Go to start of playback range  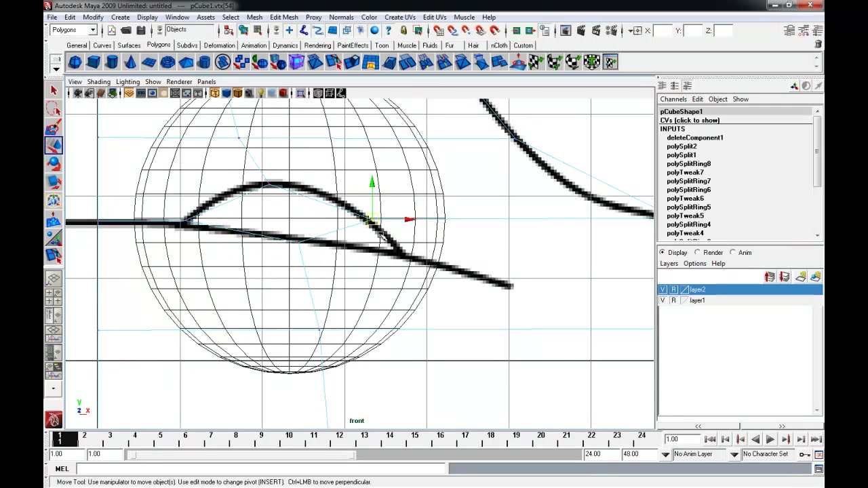tap(710, 439)
